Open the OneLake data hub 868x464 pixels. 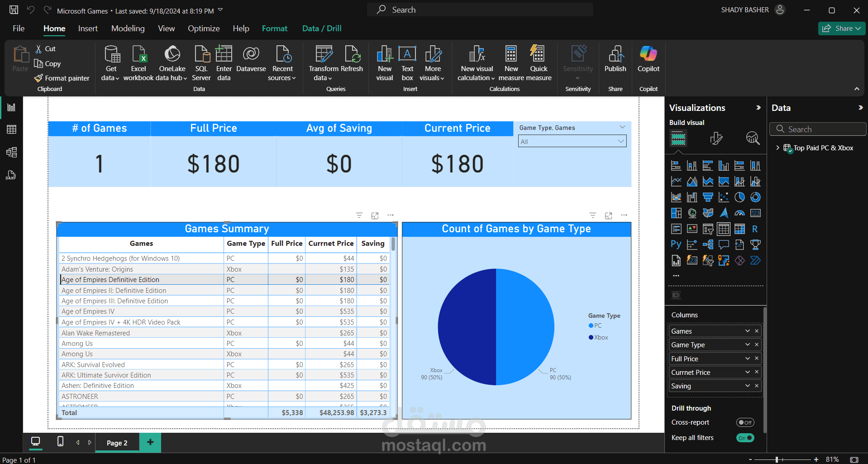pyautogui.click(x=172, y=63)
